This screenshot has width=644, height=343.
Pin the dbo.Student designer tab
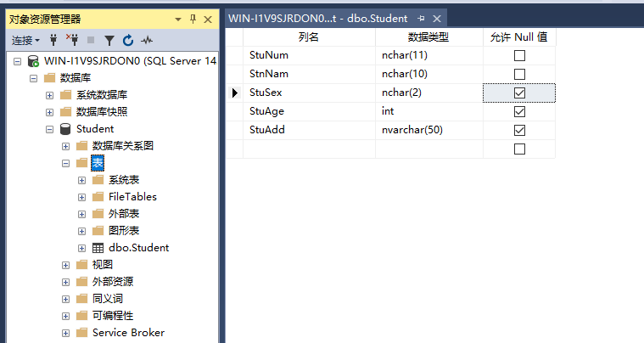[421, 19]
